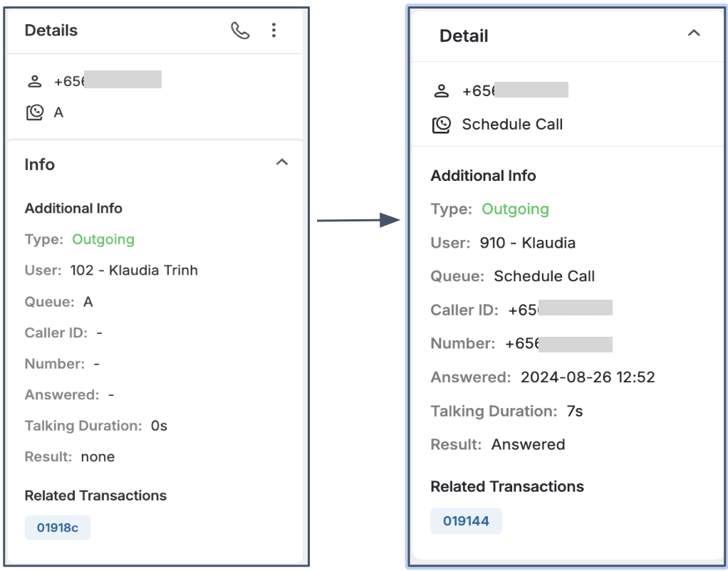Click the Result Answered value
The width and height of the screenshot is (728, 571).
[x=529, y=444]
